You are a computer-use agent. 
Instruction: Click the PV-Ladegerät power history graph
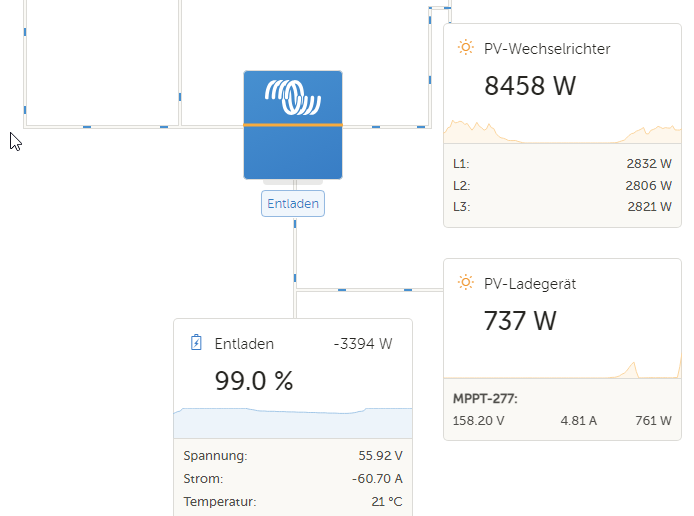563,369
